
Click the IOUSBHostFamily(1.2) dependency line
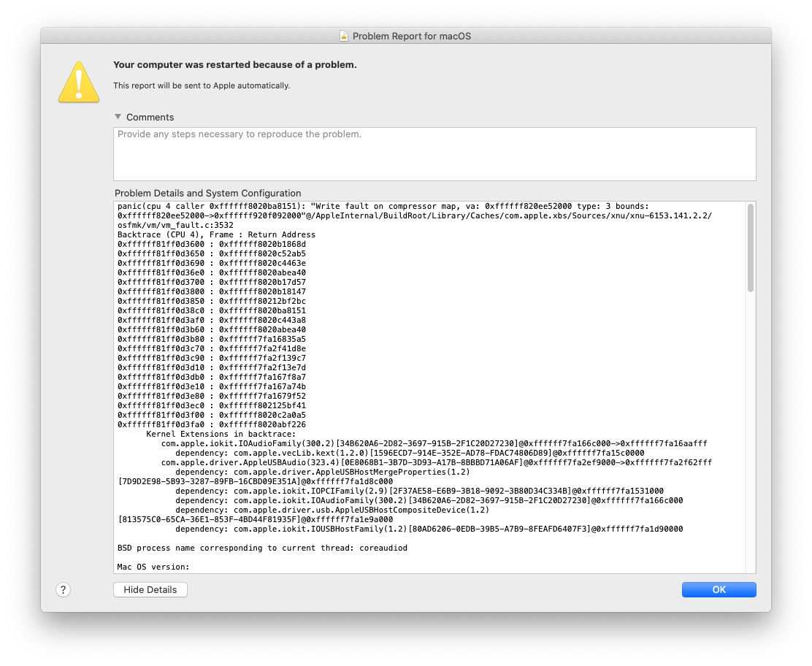pyautogui.click(x=429, y=529)
